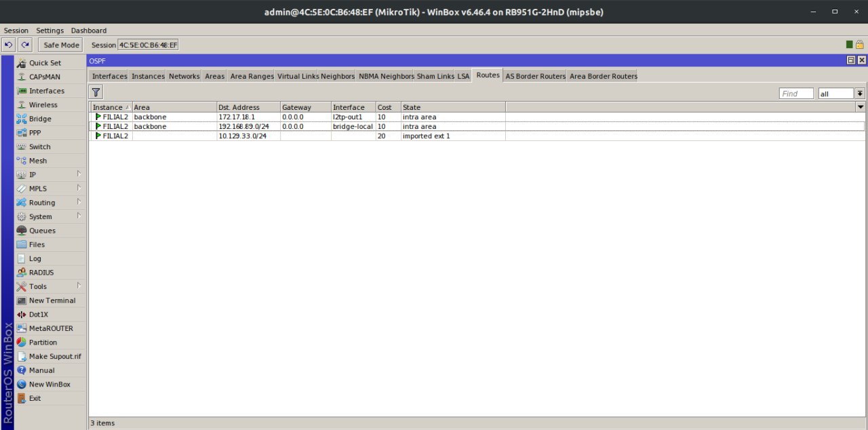Open the MetaROUTER menu
The image size is (868, 430).
[x=51, y=328]
